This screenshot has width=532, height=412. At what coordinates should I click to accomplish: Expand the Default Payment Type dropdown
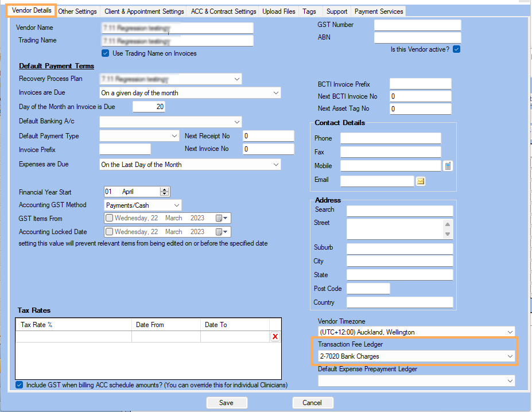(174, 136)
